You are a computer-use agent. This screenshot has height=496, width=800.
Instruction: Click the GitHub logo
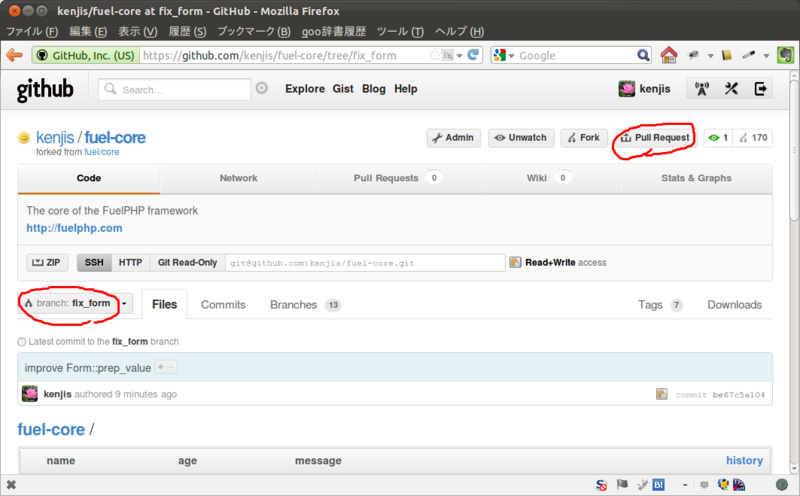45,90
